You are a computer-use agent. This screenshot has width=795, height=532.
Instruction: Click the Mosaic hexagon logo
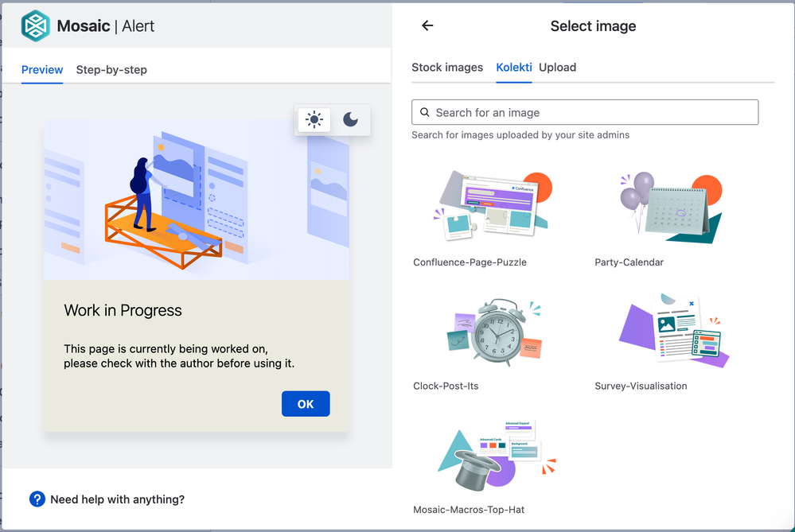coord(36,25)
